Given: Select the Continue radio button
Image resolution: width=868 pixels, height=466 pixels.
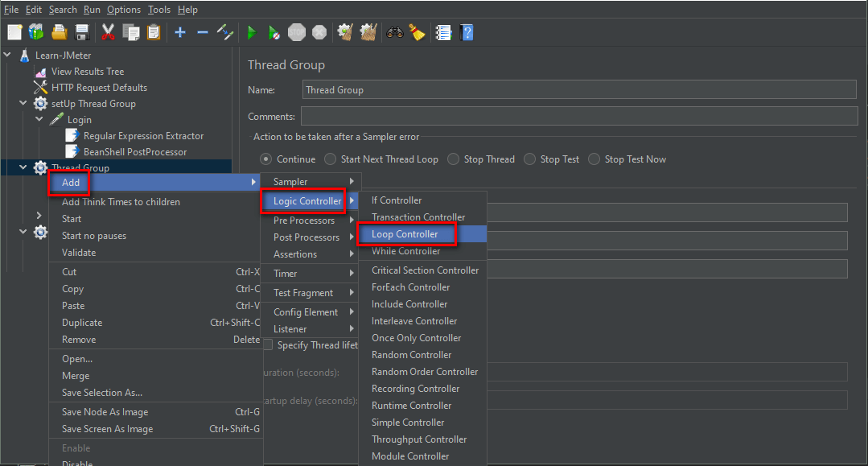Looking at the screenshot, I should pyautogui.click(x=265, y=159).
